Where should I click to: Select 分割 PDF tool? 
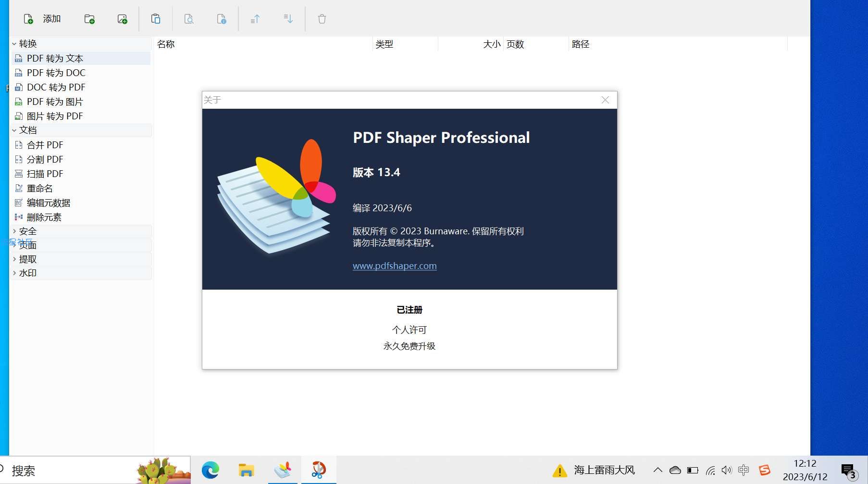pyautogui.click(x=81, y=159)
